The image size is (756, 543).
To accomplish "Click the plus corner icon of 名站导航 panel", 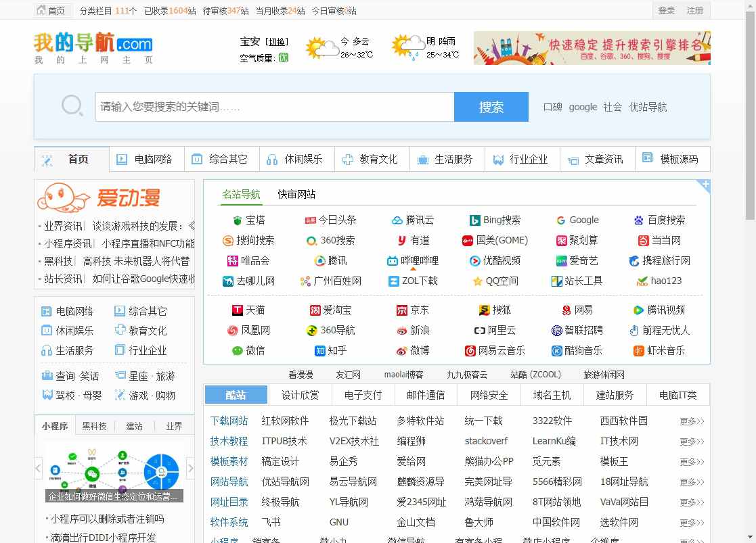I will click(705, 185).
